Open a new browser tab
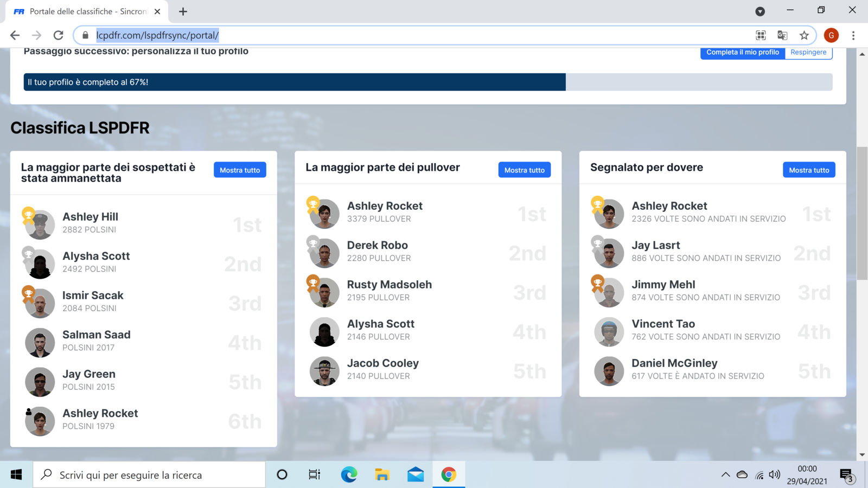The height and width of the screenshot is (488, 868). 183,11
